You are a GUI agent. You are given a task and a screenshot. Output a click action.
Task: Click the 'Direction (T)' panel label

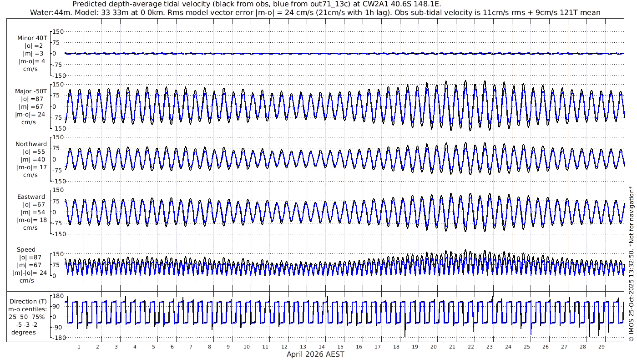click(29, 301)
